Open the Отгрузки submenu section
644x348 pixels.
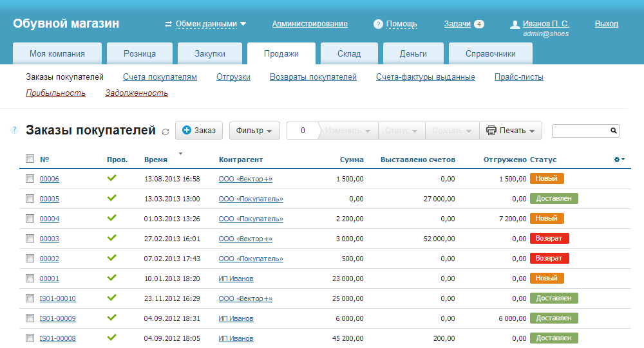coord(233,77)
